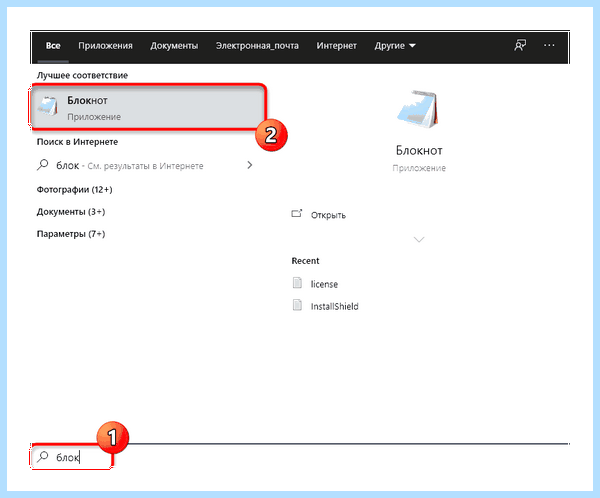This screenshot has height=498, width=600.
Task: Click the feedback person icon in header
Action: [520, 45]
